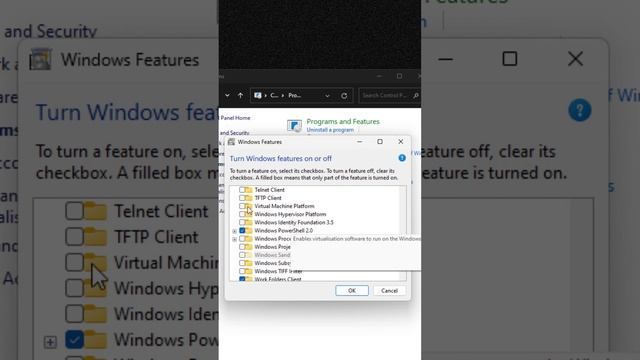This screenshot has width=640, height=360.
Task: Tick the Telnet Client checkbox in the center dialog
Action: (242, 190)
